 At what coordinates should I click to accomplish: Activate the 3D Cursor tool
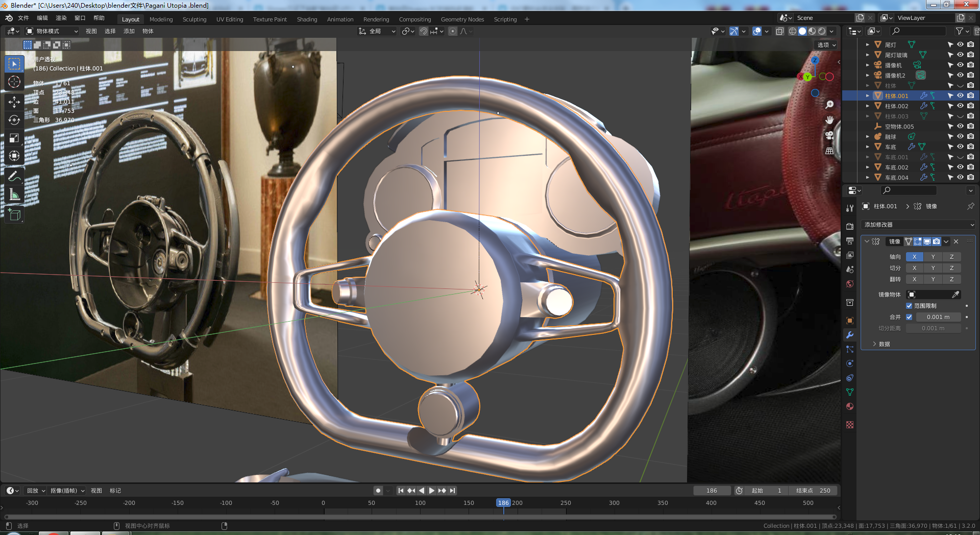[x=14, y=82]
